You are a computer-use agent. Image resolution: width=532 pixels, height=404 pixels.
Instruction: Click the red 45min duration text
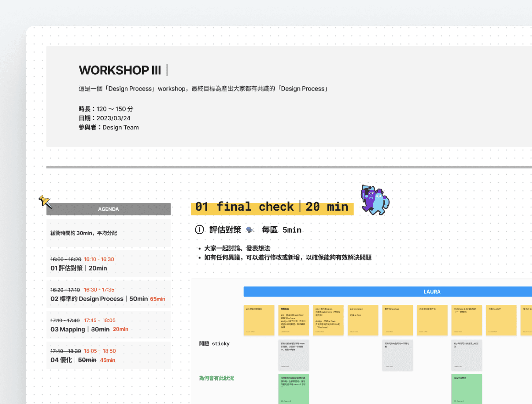click(x=108, y=360)
